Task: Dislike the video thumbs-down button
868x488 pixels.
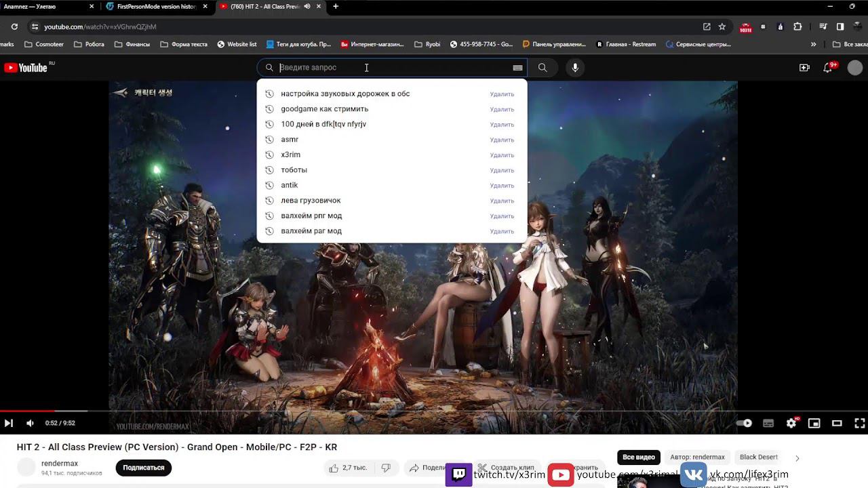Action: (x=386, y=468)
